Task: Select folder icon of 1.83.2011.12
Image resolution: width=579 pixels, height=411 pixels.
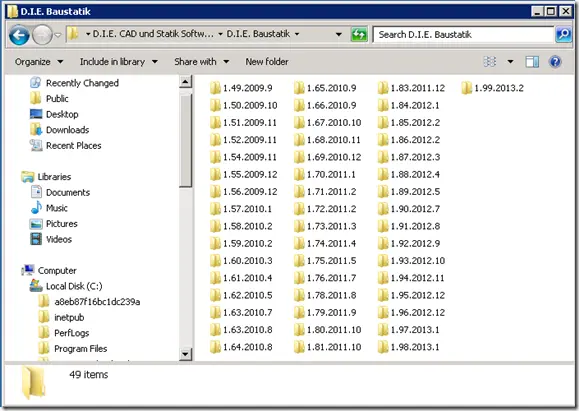Action: coord(383,88)
